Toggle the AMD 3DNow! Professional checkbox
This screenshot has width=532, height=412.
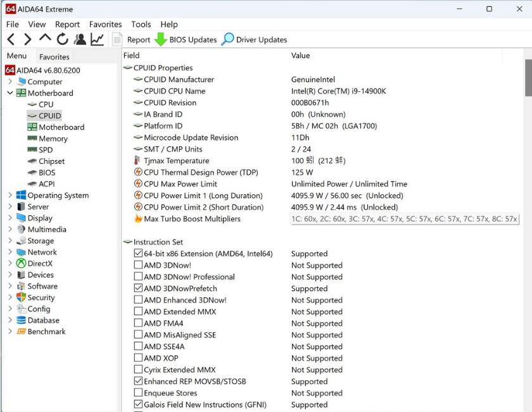point(138,277)
